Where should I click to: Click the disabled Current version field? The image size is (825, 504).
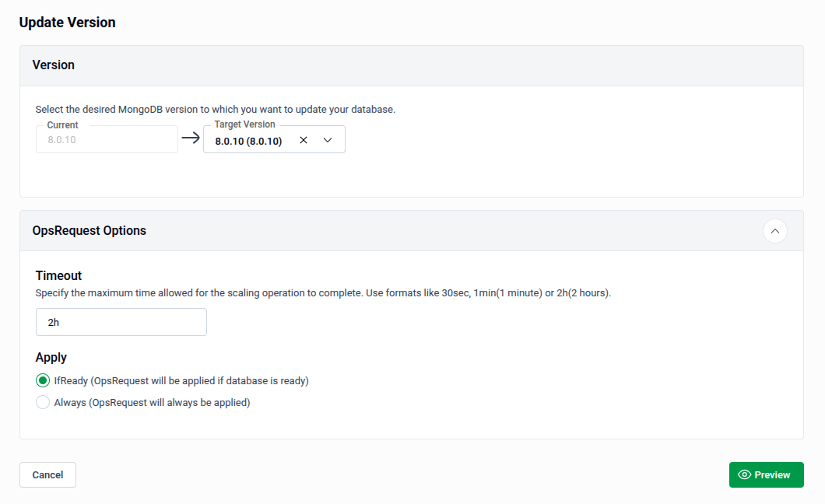(106, 139)
